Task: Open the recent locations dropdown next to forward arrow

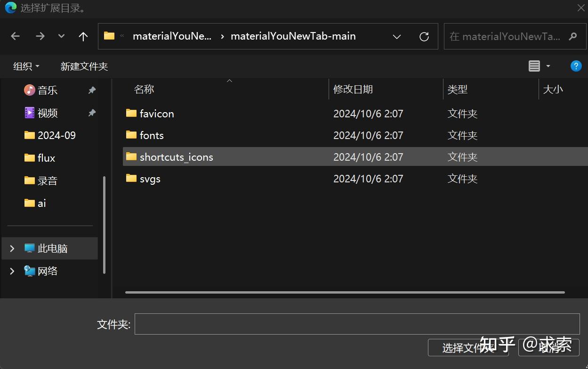Action: coord(61,36)
